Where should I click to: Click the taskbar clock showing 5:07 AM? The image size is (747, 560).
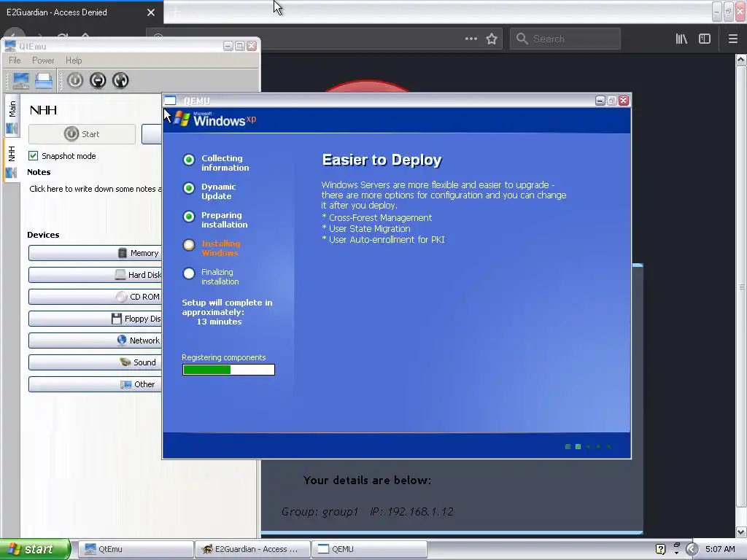[x=720, y=549]
